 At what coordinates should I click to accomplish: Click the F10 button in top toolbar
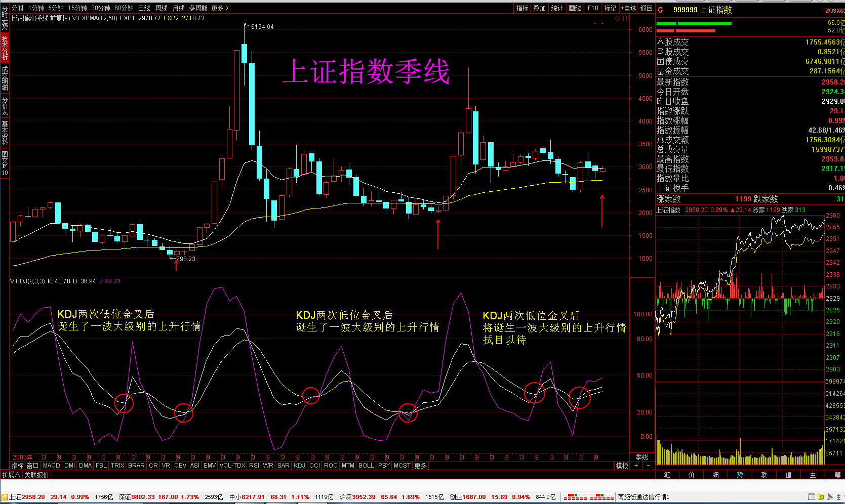click(x=593, y=8)
